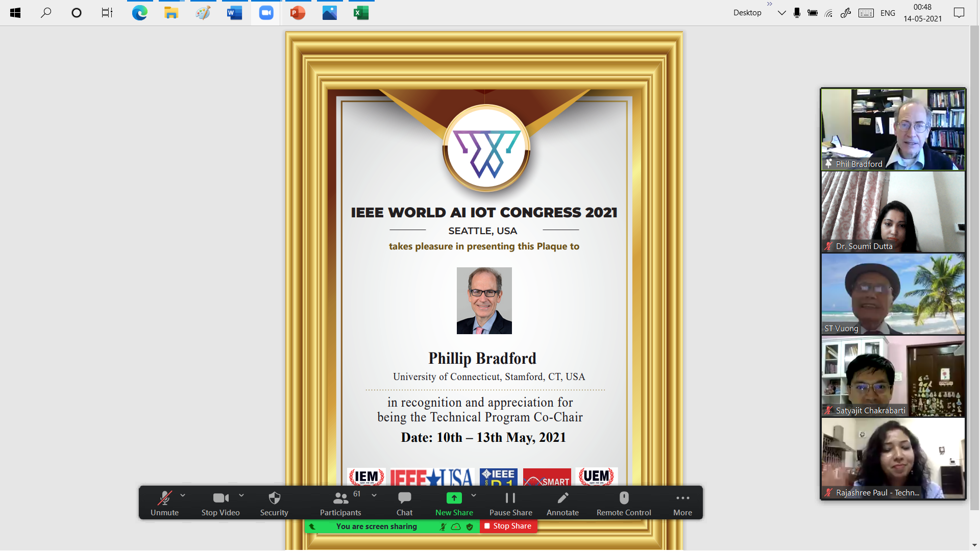Expand the arrow beside Participants
This screenshot has height=551, width=980.
374,495
